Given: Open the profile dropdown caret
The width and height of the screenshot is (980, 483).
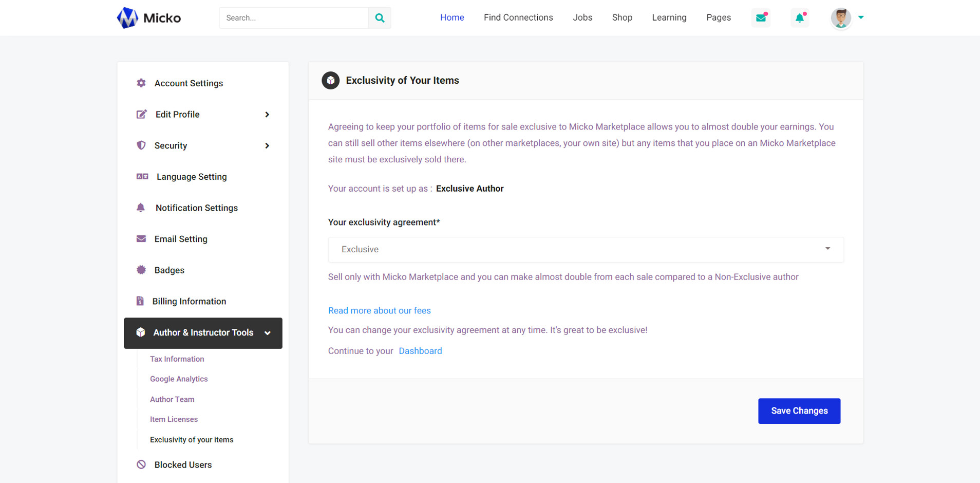Looking at the screenshot, I should (861, 17).
